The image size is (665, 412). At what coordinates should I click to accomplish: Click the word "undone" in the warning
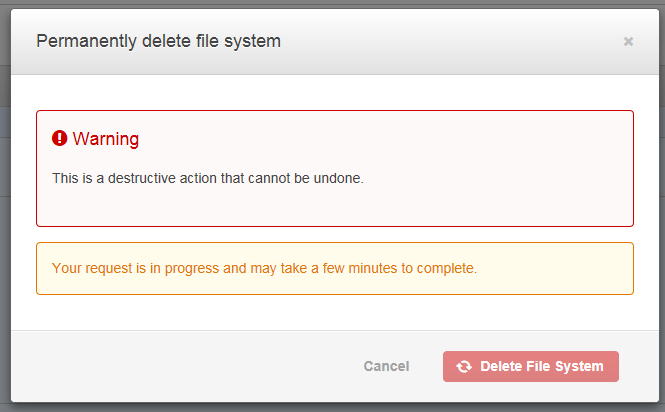338,178
